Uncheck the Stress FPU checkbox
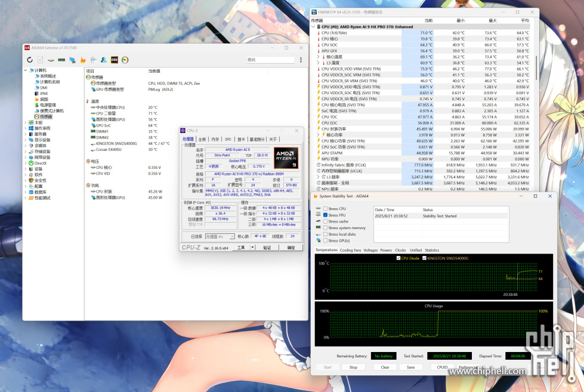 tap(326, 215)
